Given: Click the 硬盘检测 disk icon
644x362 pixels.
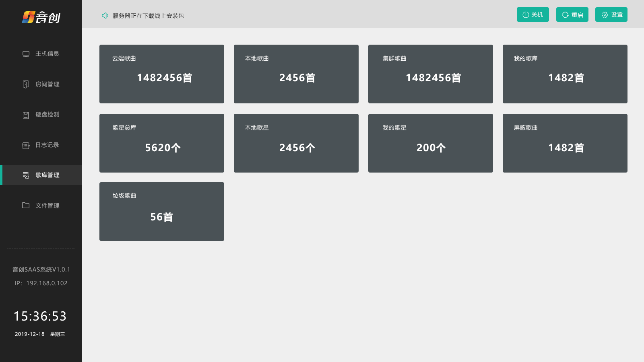Looking at the screenshot, I should coord(26,115).
